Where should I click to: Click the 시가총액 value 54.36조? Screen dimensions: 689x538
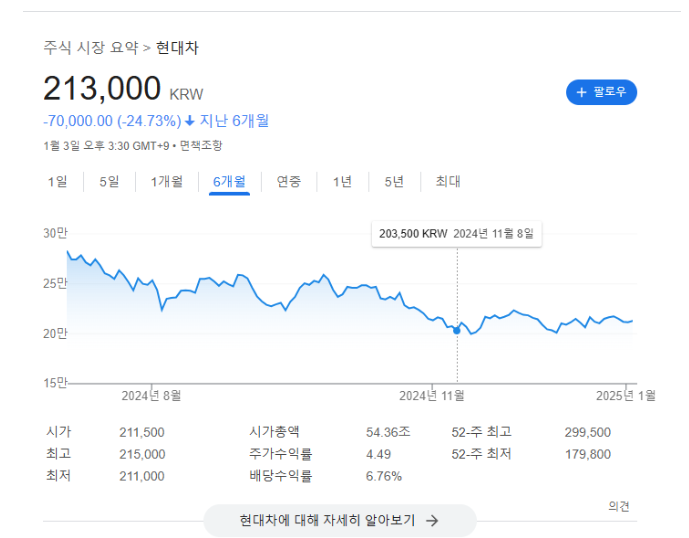coord(388,432)
